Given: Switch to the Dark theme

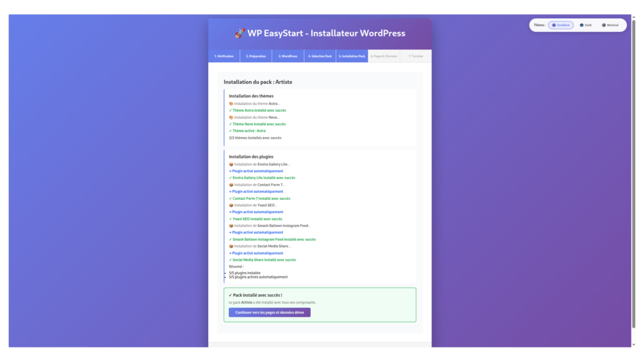Looking at the screenshot, I should tap(586, 25).
